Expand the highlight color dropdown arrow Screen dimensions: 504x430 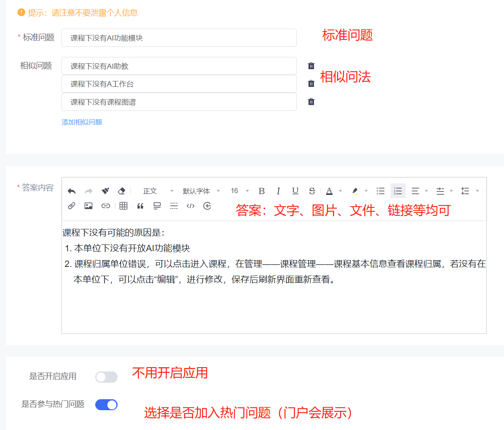(366, 191)
